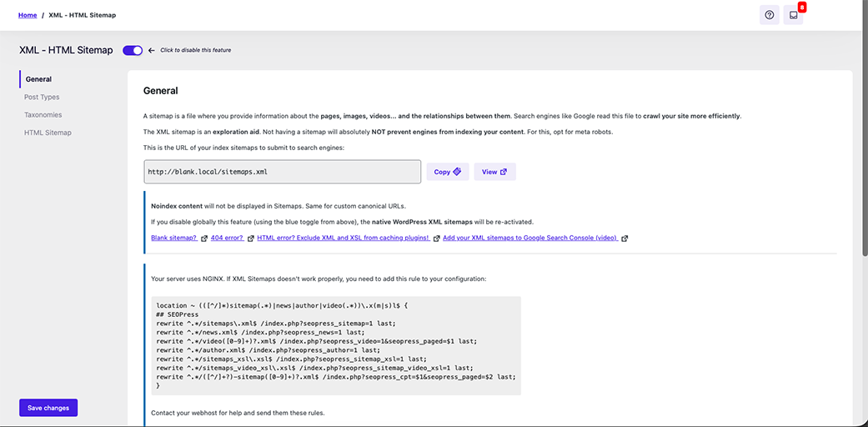Image resolution: width=868 pixels, height=427 pixels.
Task: View the sitemap in new window
Action: (495, 172)
